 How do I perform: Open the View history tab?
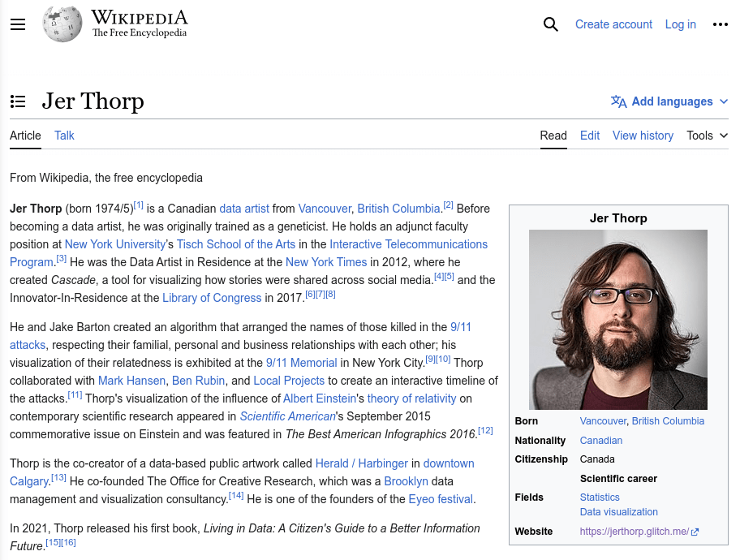click(643, 136)
